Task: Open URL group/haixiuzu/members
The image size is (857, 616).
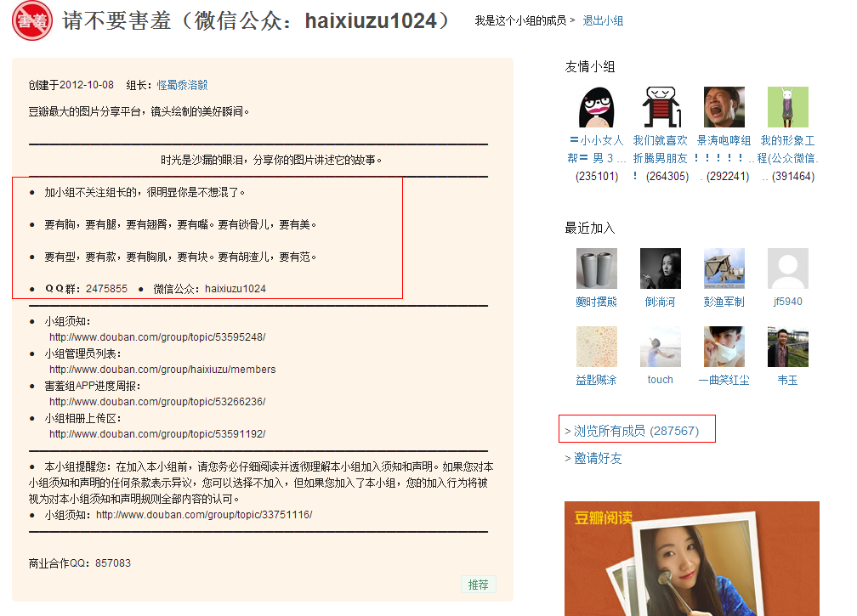Action: (162, 369)
